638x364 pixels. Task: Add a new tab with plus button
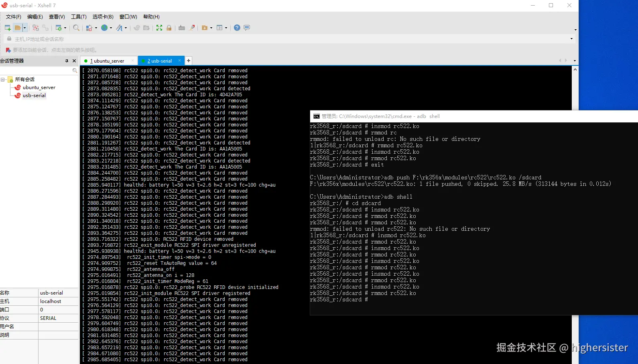(x=188, y=61)
